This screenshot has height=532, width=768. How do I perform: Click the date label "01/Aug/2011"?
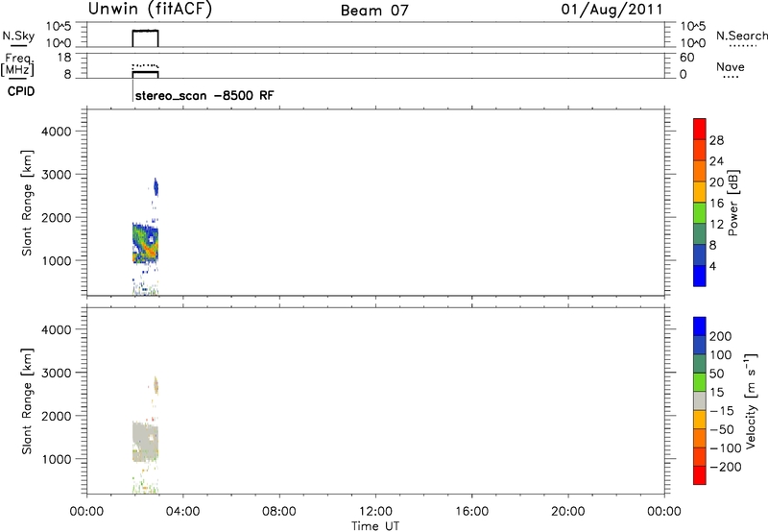612,10
